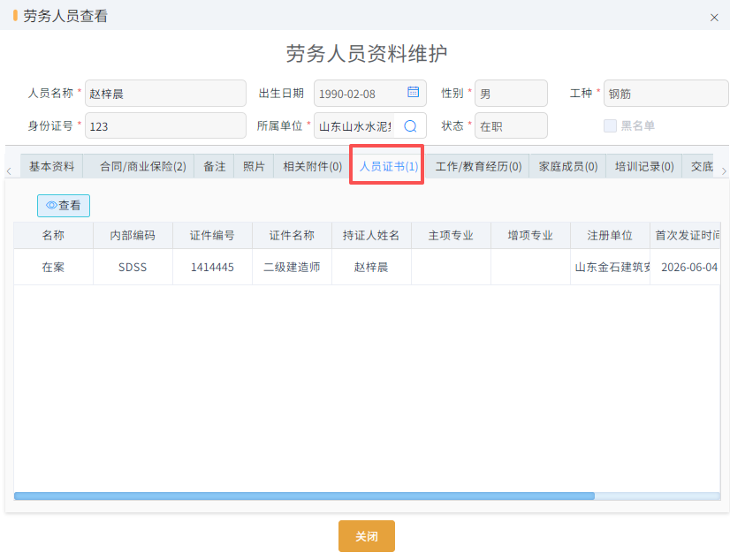Open the 培训记录(0) tab
Viewport: 730px width, 560px height.
(x=644, y=167)
